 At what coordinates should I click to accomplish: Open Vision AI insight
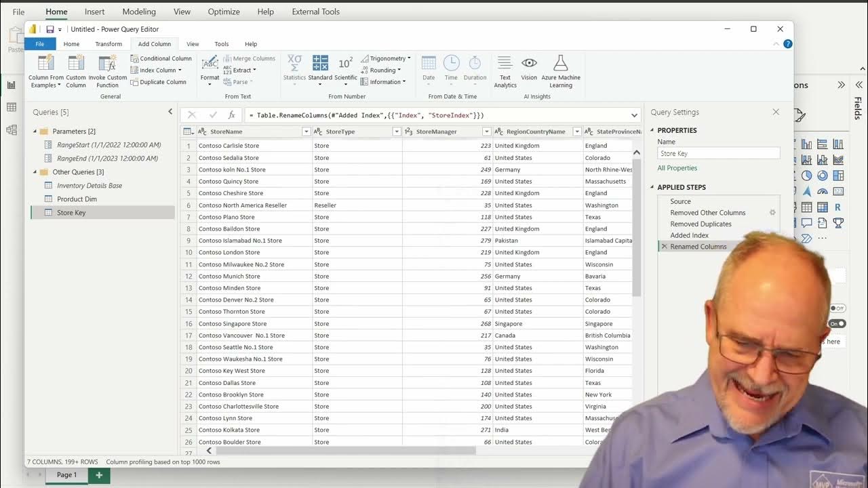[x=529, y=68]
